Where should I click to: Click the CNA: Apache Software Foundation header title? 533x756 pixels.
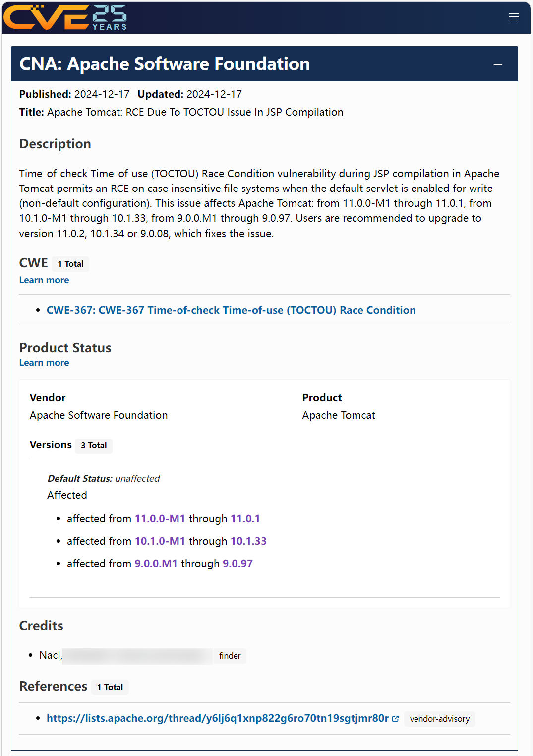(164, 64)
